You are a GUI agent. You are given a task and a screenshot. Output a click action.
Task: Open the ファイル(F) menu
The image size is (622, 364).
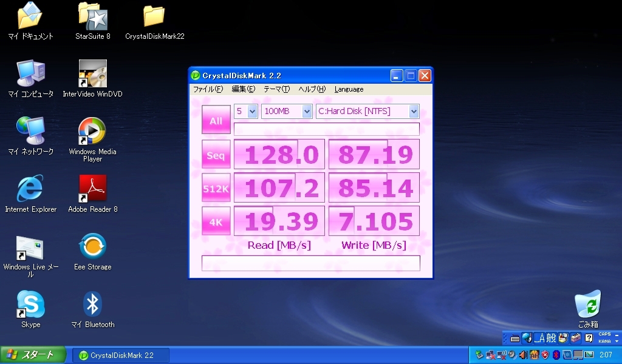[208, 89]
